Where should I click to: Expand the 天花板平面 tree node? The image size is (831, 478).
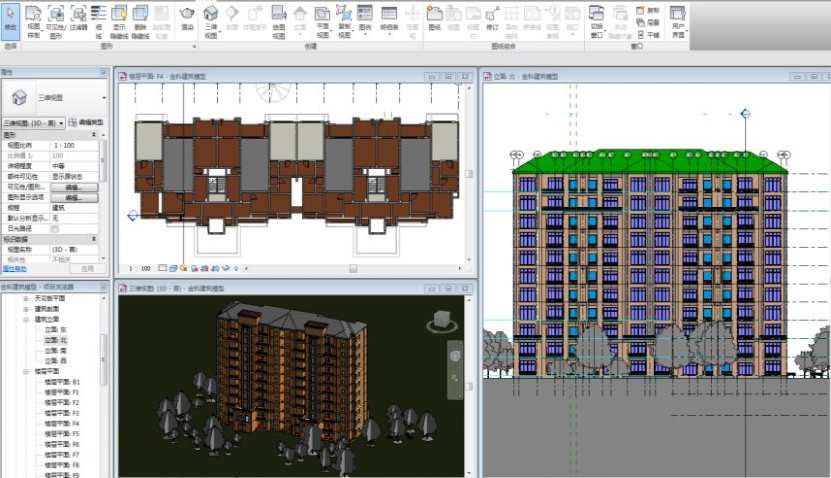click(25, 298)
